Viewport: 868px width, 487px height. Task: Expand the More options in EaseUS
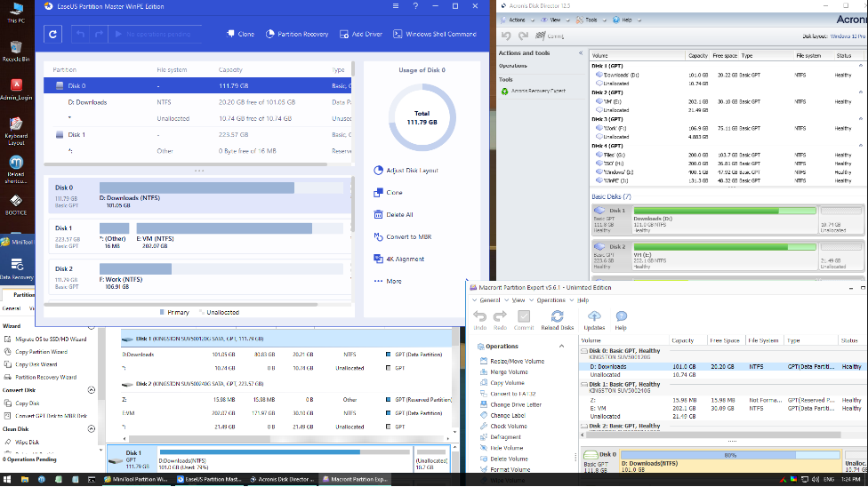[393, 281]
